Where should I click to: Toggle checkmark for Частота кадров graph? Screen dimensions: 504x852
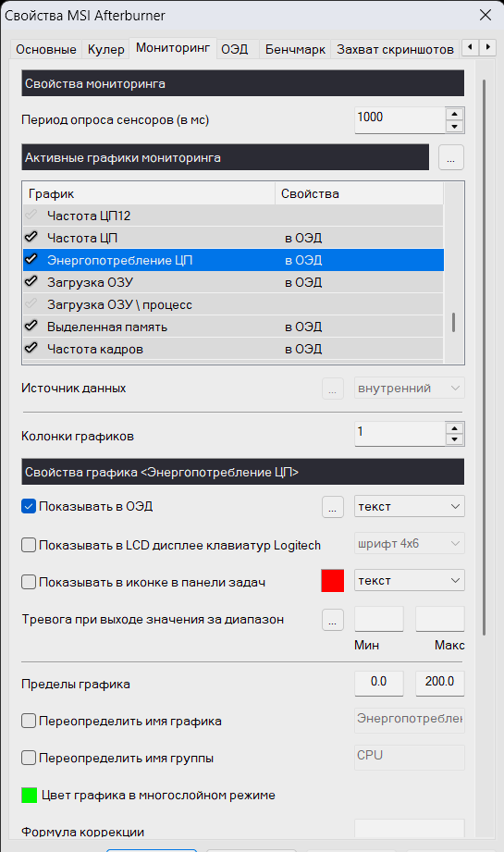31,349
